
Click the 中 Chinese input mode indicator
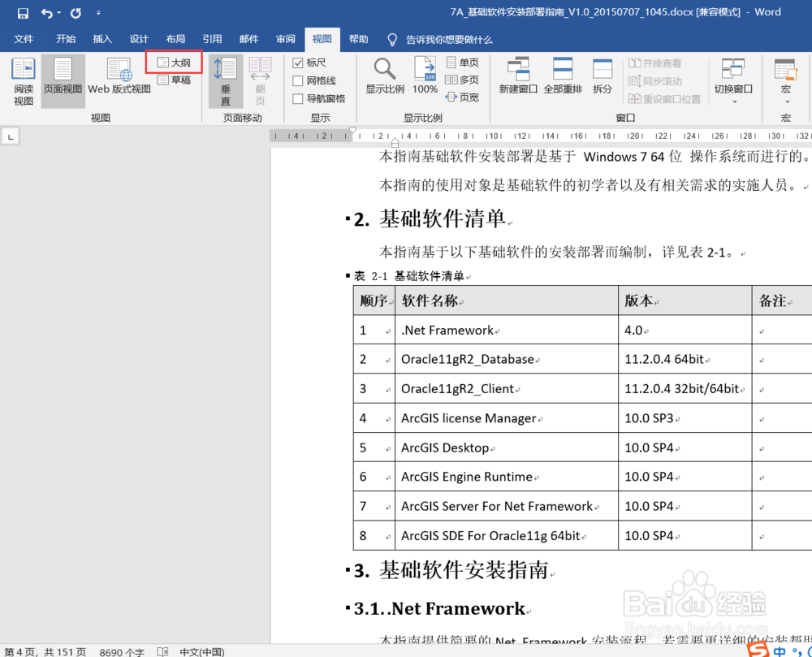780,651
